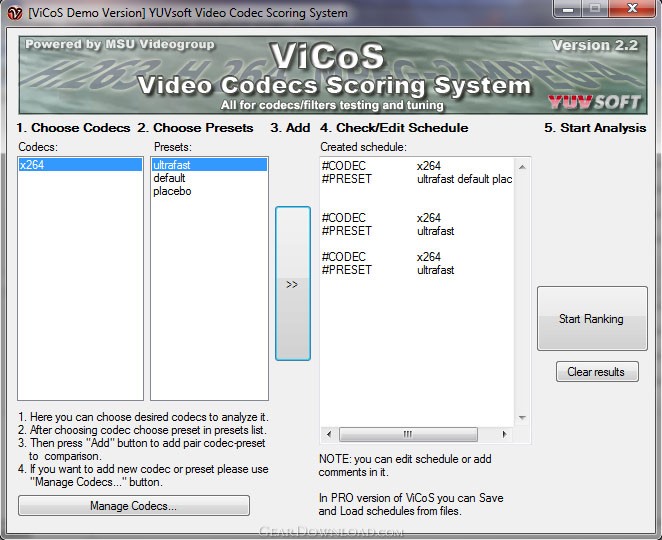Select x264 in the Codecs list

coord(80,165)
